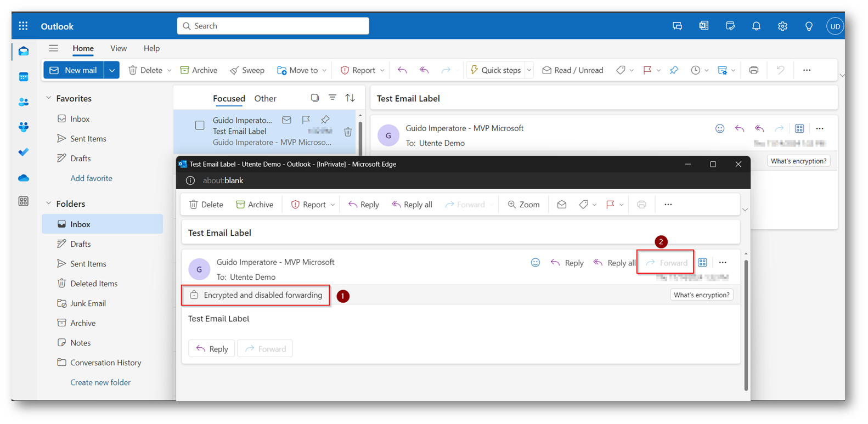
Task: Click the Print icon in main toolbar
Action: click(753, 70)
